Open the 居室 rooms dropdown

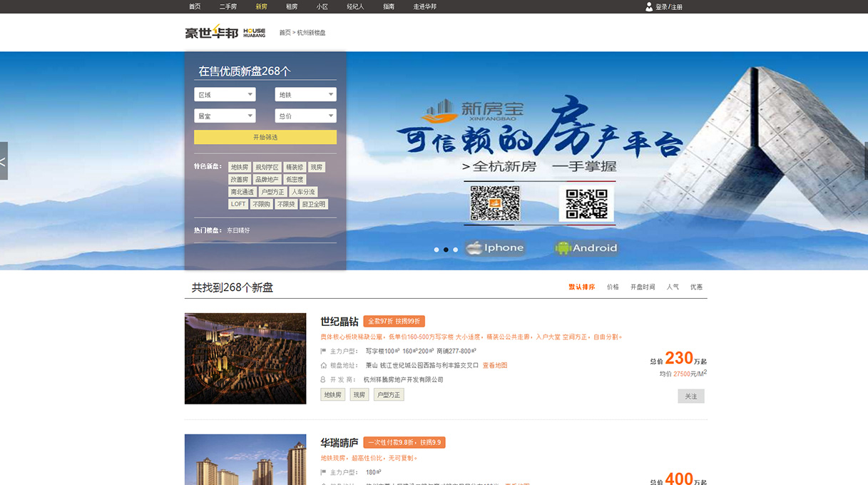225,116
